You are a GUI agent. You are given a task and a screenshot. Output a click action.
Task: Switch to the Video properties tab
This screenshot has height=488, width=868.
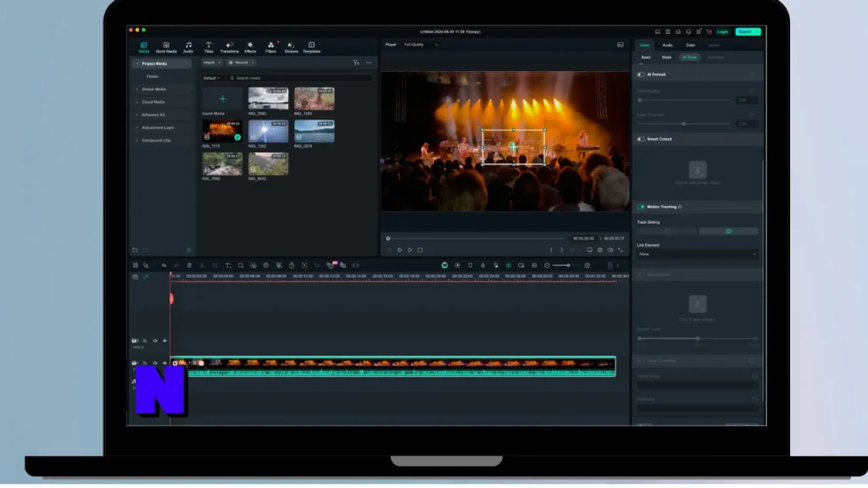(x=644, y=45)
